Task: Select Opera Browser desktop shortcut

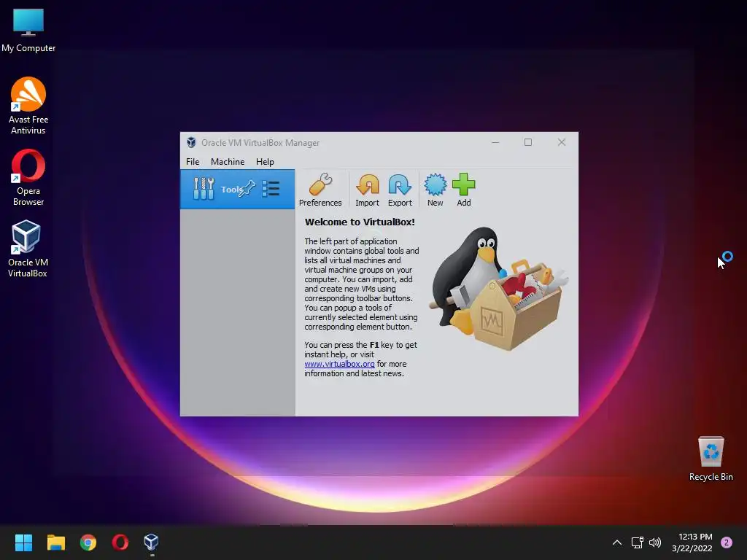Action: click(x=28, y=177)
